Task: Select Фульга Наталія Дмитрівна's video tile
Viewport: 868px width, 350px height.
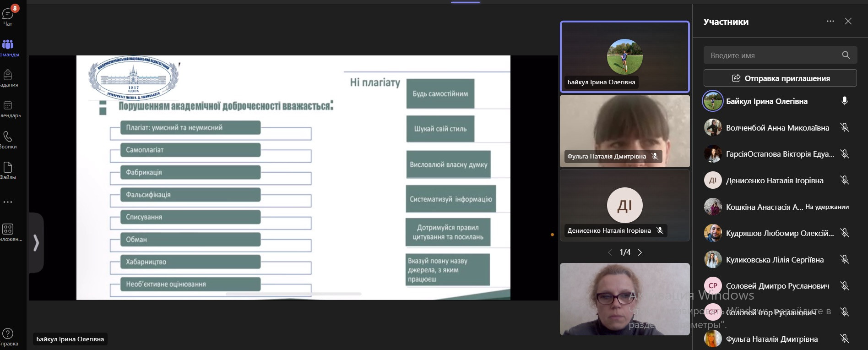Action: [x=625, y=131]
